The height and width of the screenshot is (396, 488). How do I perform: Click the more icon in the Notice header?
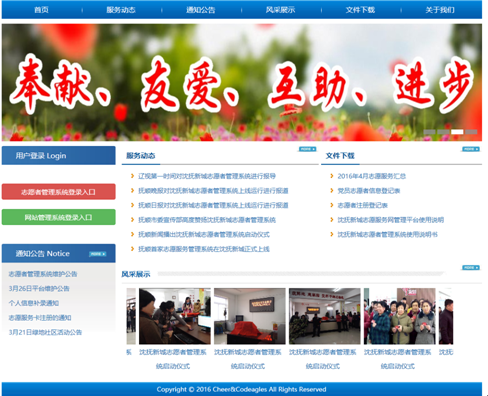click(x=97, y=254)
